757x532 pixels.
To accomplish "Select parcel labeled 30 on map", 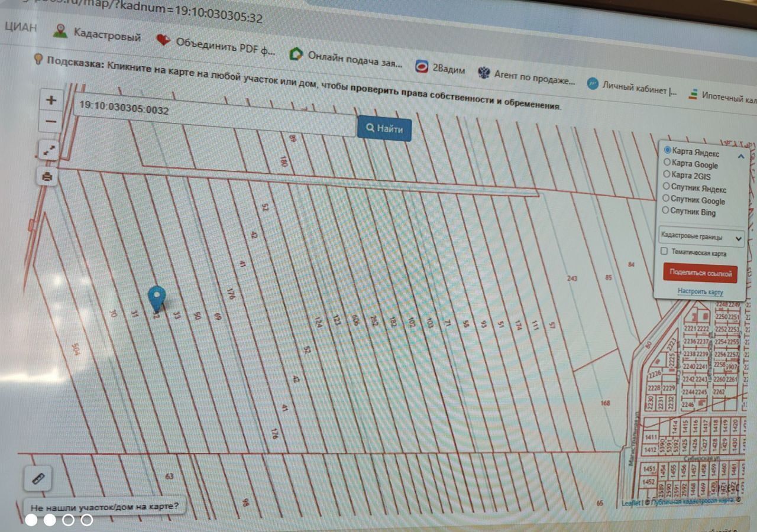I will tap(113, 313).
